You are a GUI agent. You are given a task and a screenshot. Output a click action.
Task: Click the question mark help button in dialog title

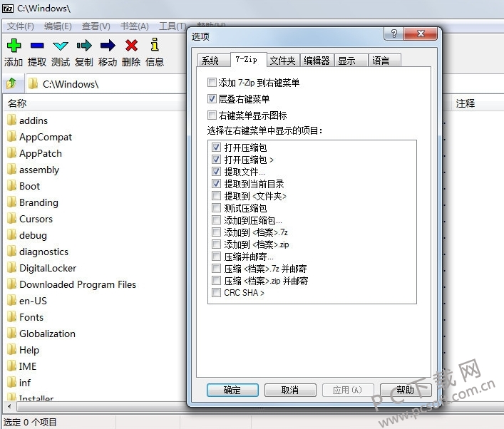click(394, 33)
